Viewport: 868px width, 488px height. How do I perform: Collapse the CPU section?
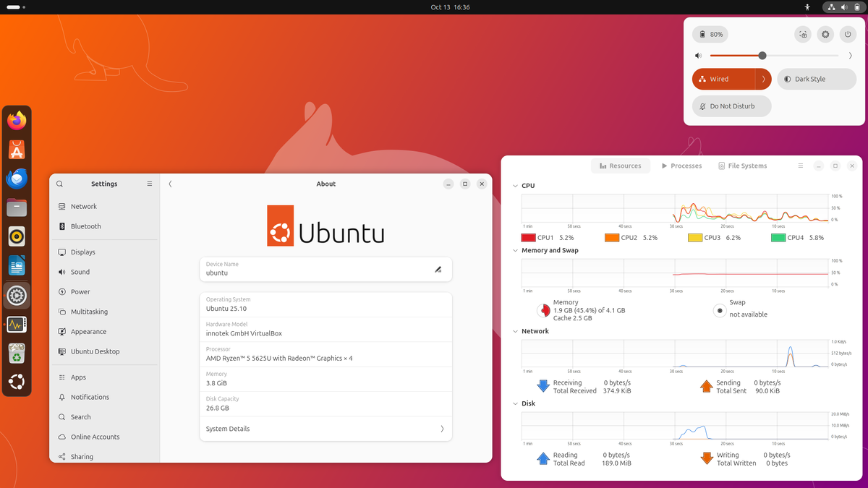(515, 186)
